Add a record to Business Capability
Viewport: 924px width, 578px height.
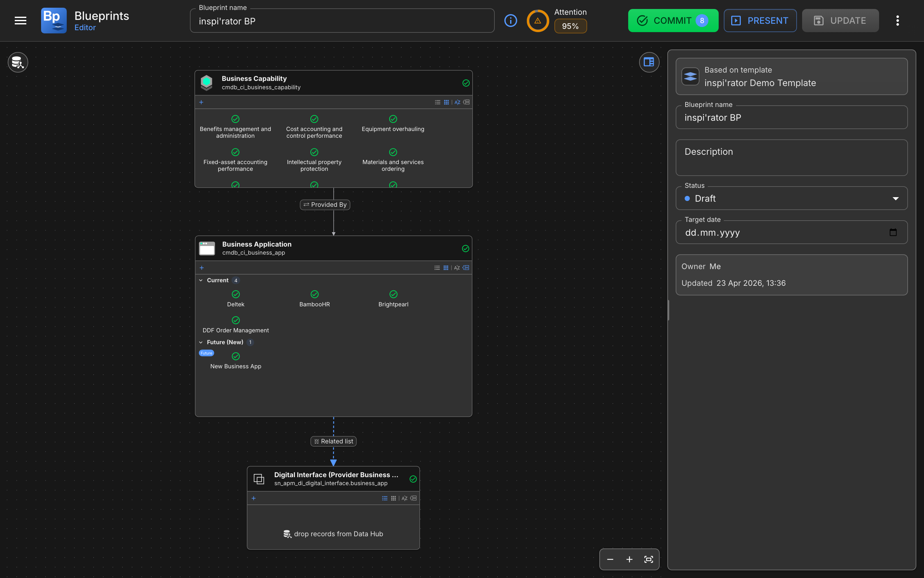click(201, 102)
